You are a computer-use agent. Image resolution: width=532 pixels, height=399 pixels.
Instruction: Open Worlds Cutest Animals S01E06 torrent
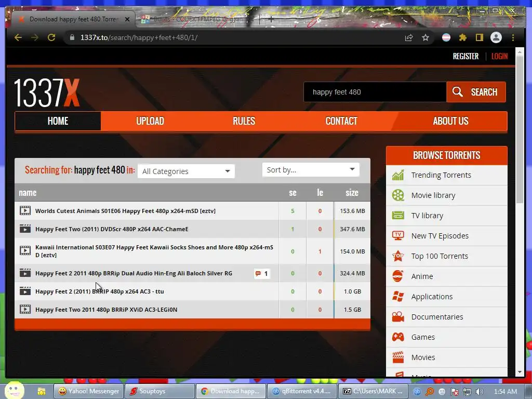pos(126,211)
